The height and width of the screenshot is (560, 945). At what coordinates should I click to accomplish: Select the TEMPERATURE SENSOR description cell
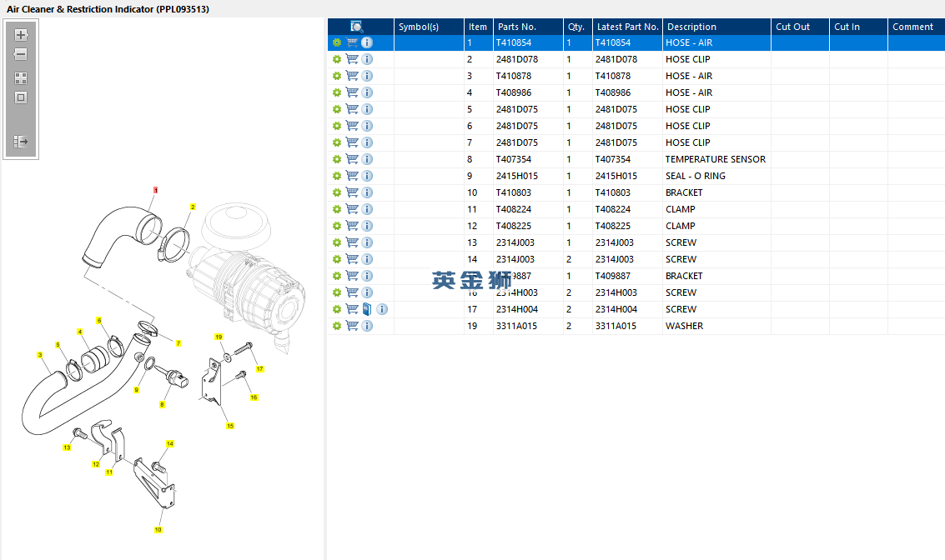(x=716, y=159)
